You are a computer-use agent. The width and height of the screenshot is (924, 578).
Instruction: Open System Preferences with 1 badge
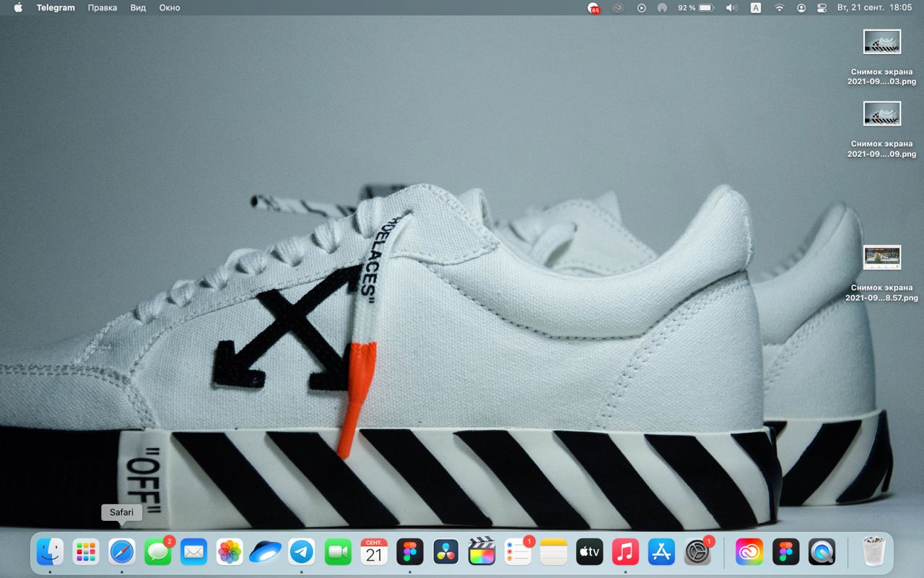[x=698, y=553]
